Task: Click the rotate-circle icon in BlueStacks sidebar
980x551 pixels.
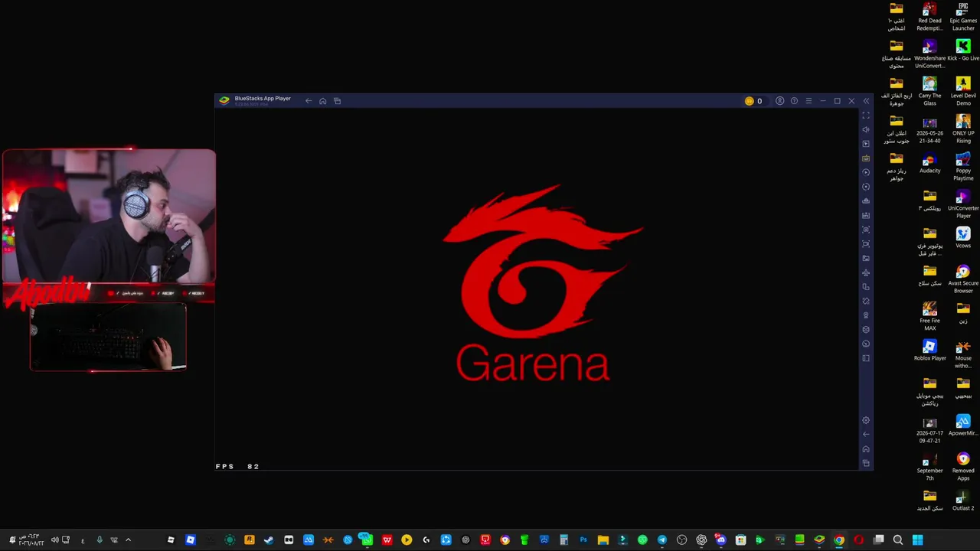Action: coord(866,187)
